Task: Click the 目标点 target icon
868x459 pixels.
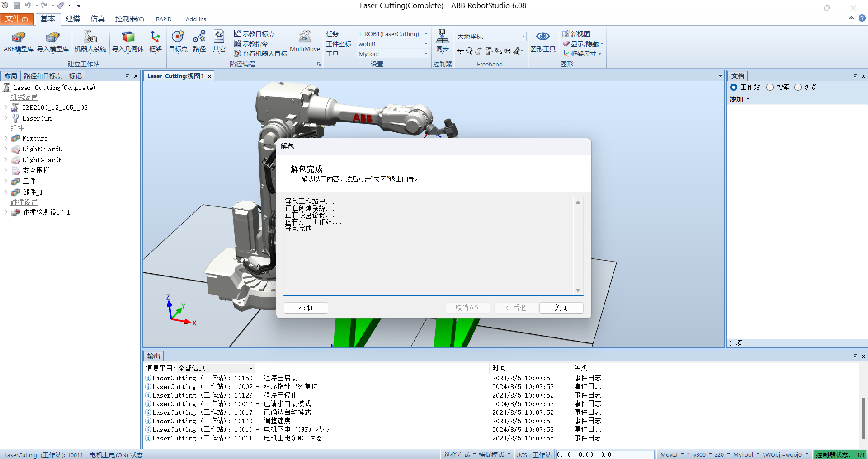Action: [x=178, y=42]
